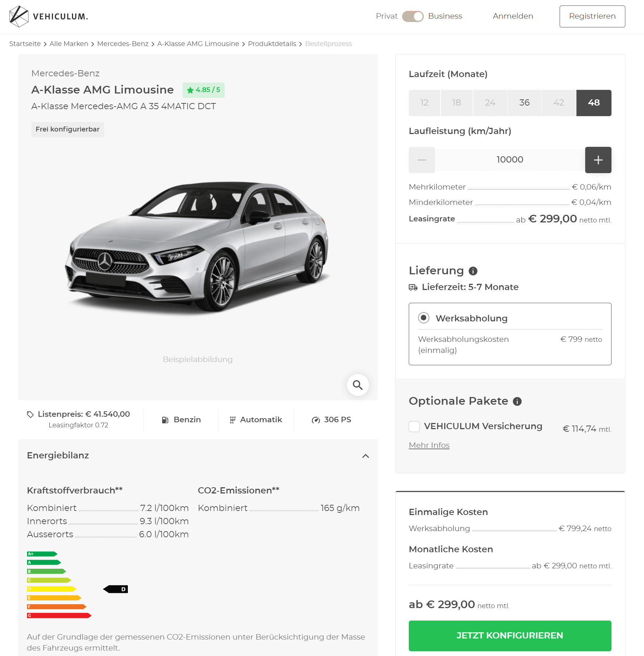Select 42 months Laufzeit
644x656 pixels.
tap(559, 103)
